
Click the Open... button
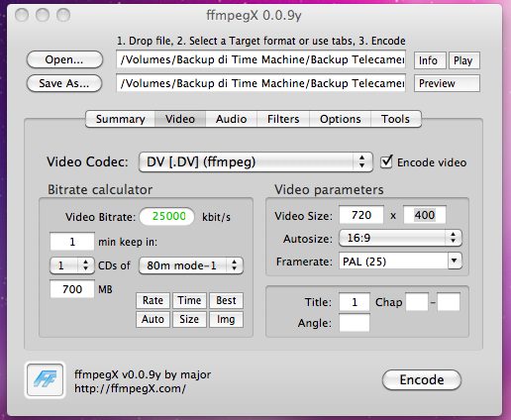click(x=64, y=59)
